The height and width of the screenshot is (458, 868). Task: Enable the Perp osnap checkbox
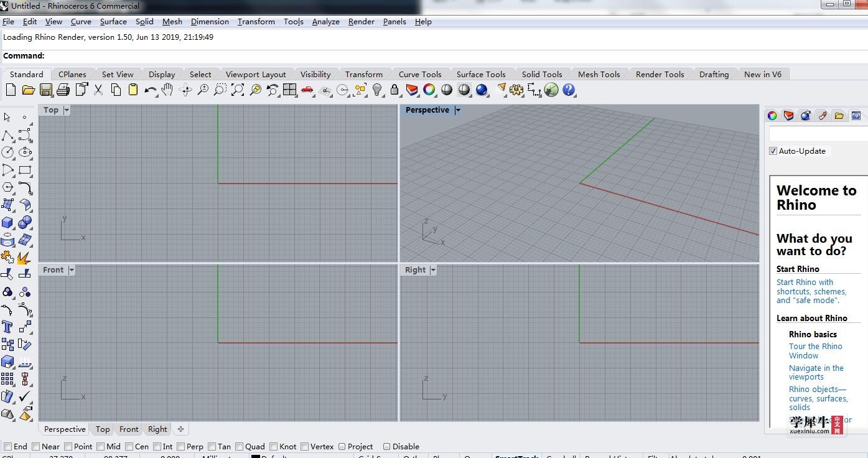click(180, 446)
